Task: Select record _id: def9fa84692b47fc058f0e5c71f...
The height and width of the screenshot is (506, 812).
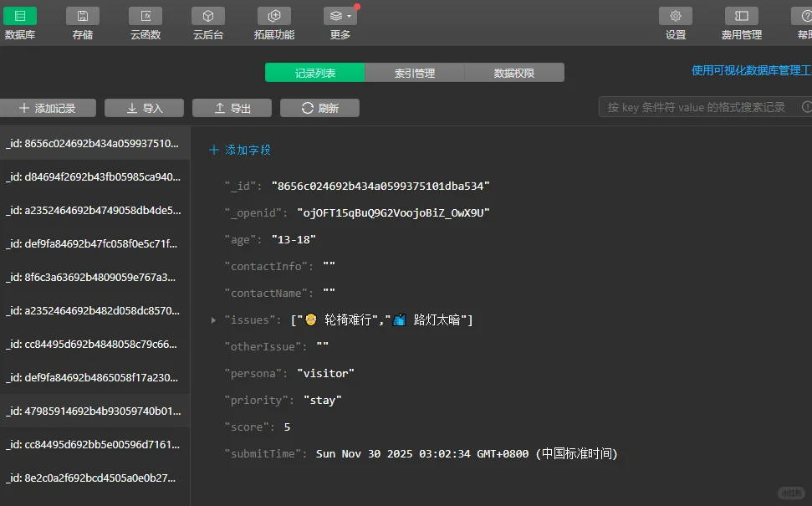Action: [x=94, y=243]
